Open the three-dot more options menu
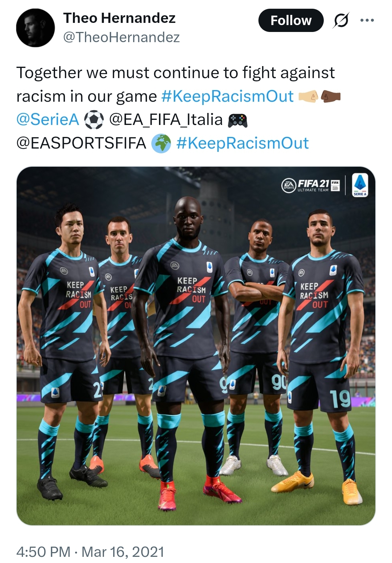The width and height of the screenshot is (392, 563). [367, 20]
